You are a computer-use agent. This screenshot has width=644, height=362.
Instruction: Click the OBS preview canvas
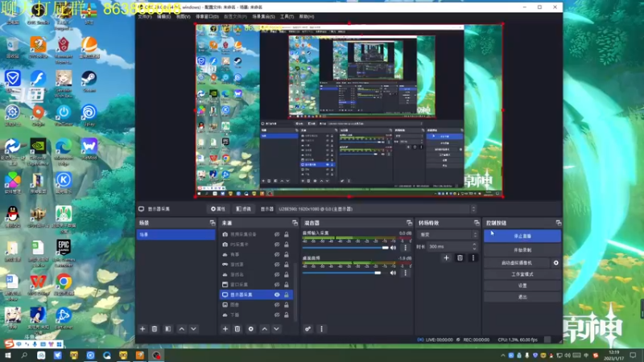(349, 110)
